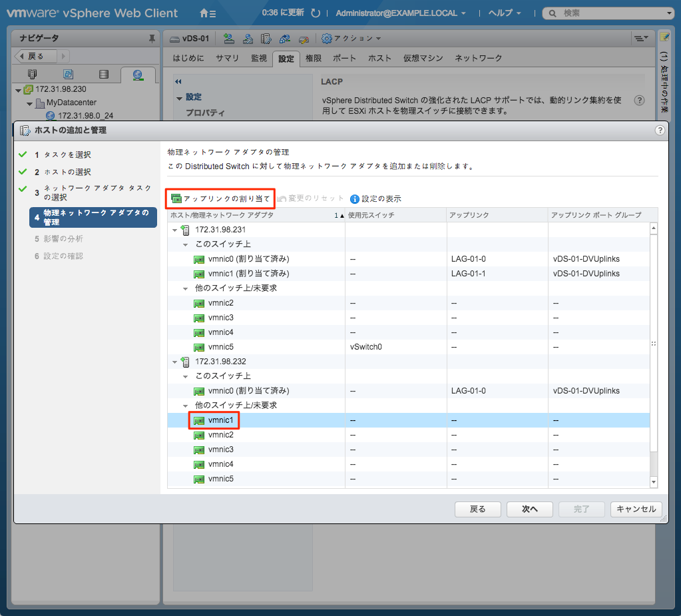Collapse the 172.31.98.230 vCenter tree node

(x=18, y=91)
